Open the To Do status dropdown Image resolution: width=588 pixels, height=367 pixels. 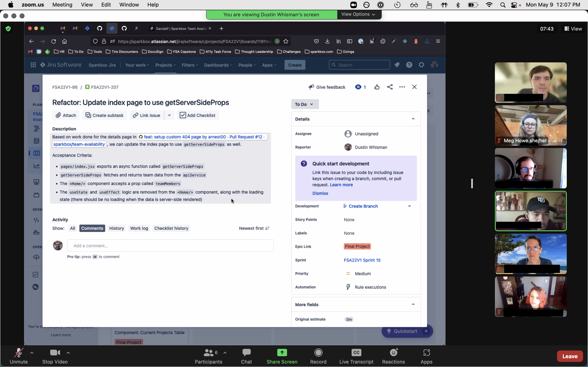[305, 104]
